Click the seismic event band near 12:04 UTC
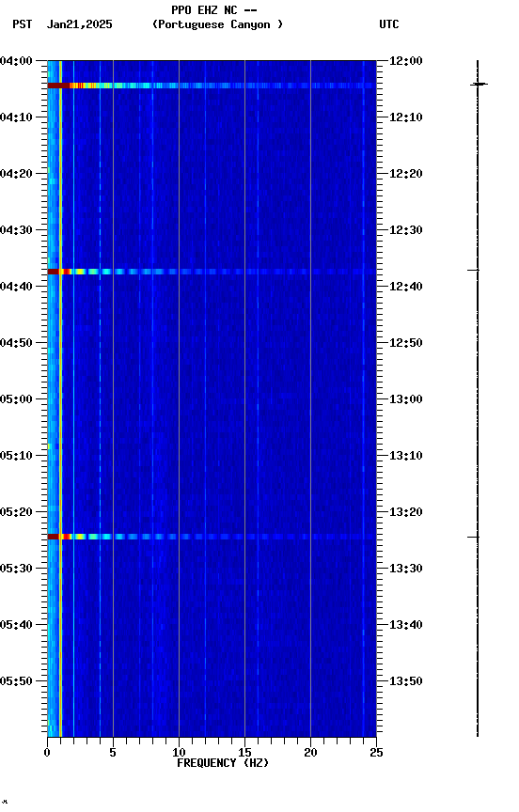Image resolution: width=519 pixels, height=812 pixels. [212, 86]
